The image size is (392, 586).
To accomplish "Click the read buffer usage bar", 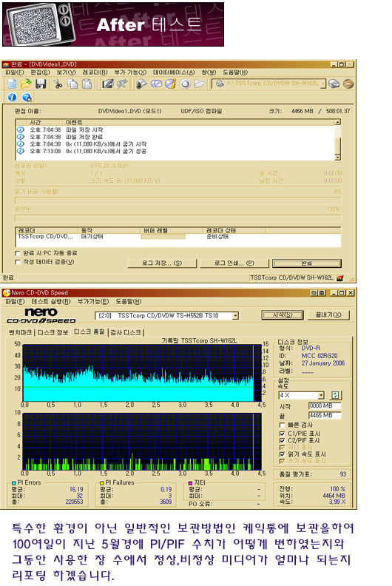I will tap(178, 200).
